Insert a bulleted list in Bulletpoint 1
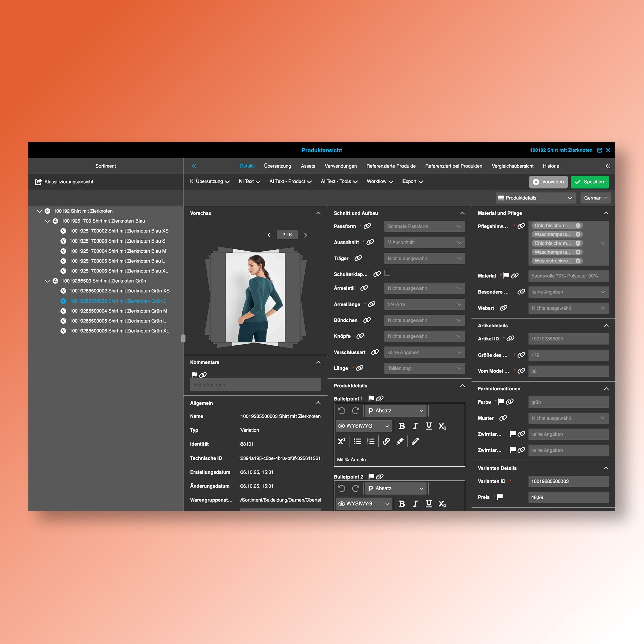Viewport: 644px width, 644px height. point(357,441)
